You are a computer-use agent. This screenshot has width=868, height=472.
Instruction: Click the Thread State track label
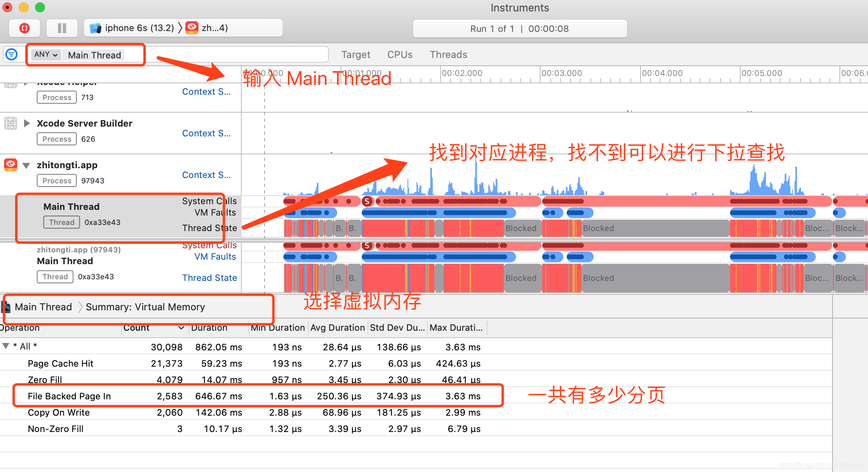coord(209,278)
